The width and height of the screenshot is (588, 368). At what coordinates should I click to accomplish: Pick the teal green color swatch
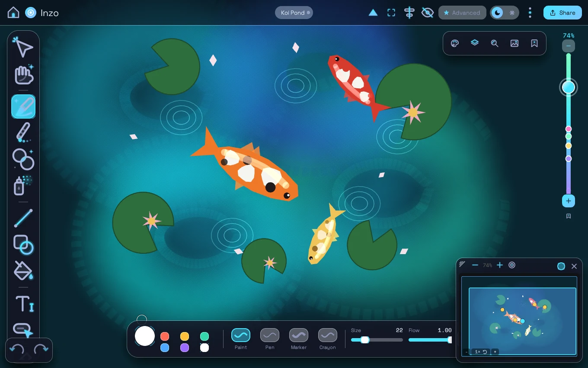point(205,336)
